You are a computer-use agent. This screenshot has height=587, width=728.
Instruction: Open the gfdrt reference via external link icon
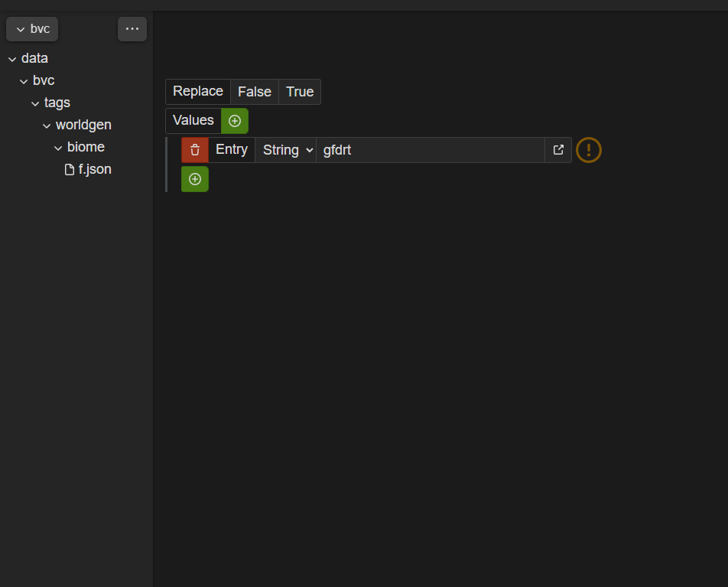pos(558,150)
